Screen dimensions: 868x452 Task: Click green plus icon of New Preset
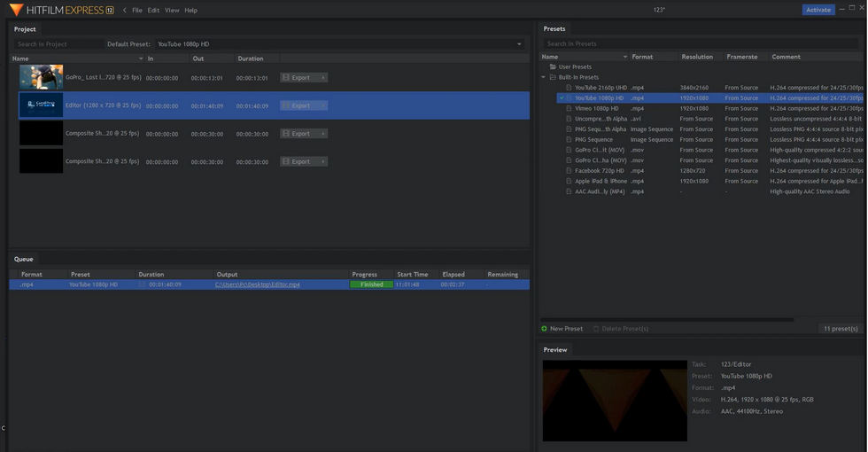(544, 329)
